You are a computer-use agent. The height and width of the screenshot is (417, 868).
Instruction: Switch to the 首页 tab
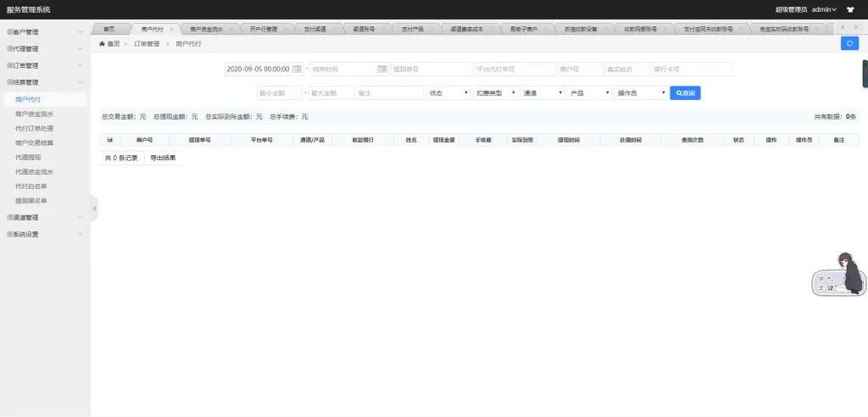click(x=109, y=30)
